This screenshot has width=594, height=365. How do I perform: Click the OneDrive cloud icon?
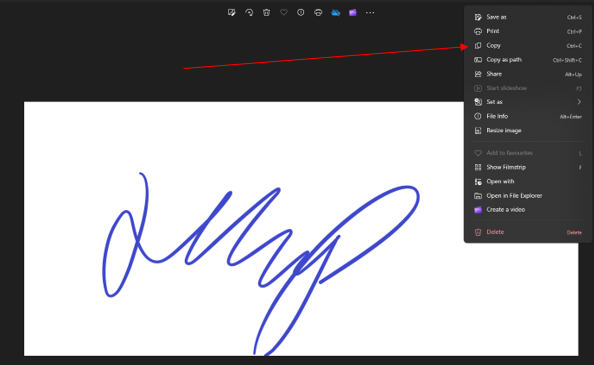[335, 12]
